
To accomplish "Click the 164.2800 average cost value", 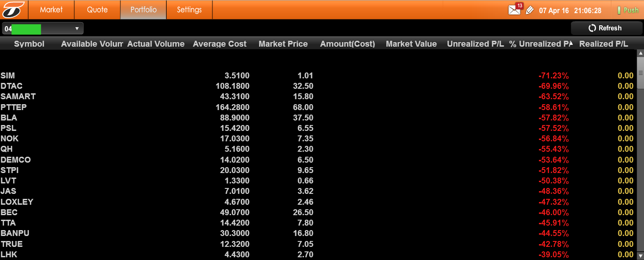I will click(233, 107).
